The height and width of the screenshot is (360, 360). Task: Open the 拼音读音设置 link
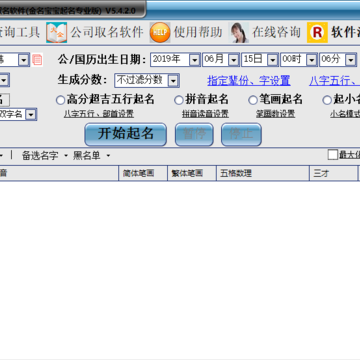pos(205,114)
